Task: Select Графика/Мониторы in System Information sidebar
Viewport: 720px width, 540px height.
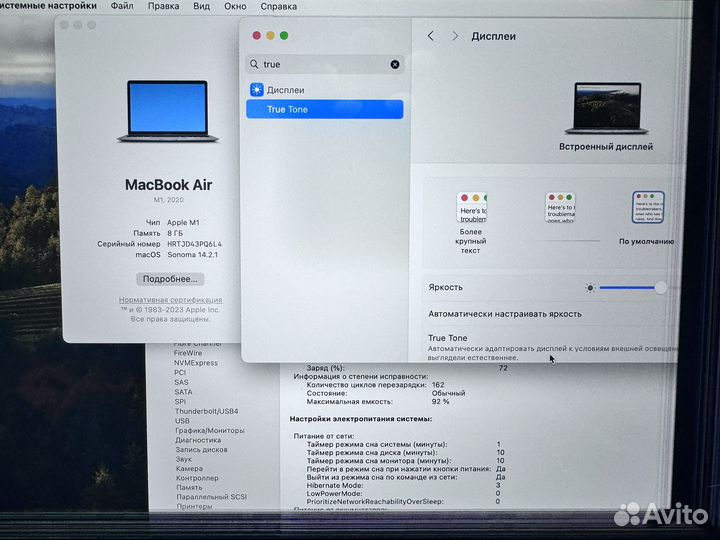Action: 209,430
